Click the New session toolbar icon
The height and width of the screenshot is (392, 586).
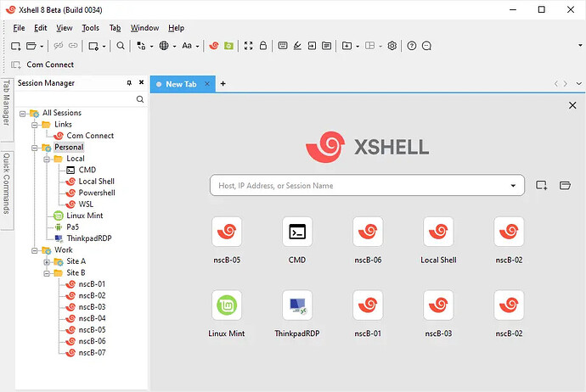click(x=15, y=46)
